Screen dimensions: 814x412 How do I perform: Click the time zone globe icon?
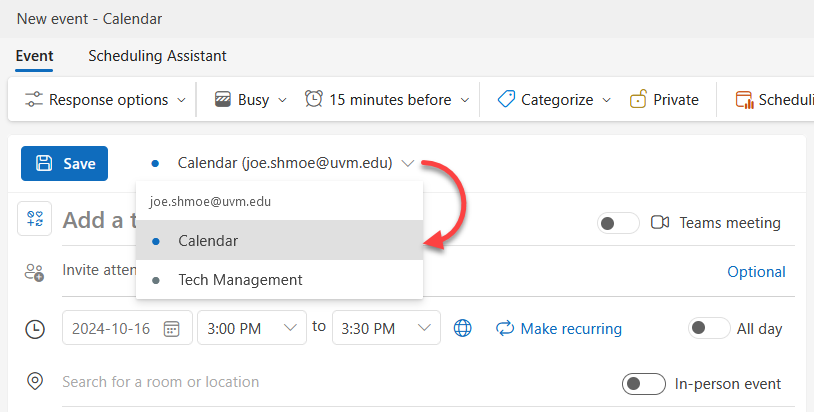463,328
